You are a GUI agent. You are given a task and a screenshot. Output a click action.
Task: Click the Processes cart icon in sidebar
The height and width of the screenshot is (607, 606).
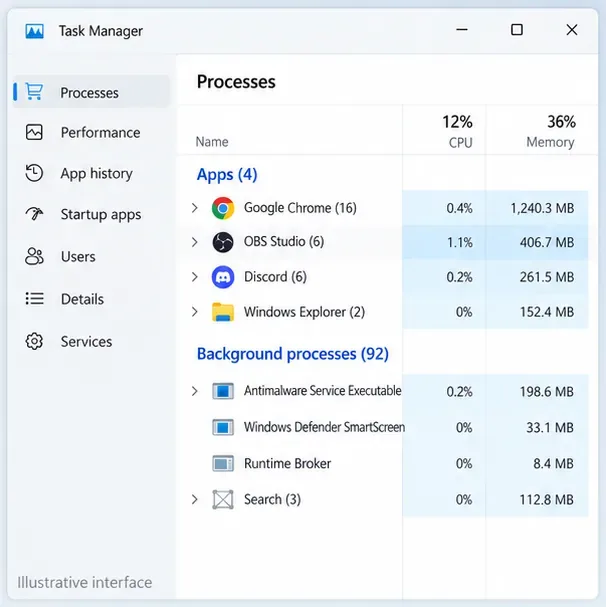point(34,92)
